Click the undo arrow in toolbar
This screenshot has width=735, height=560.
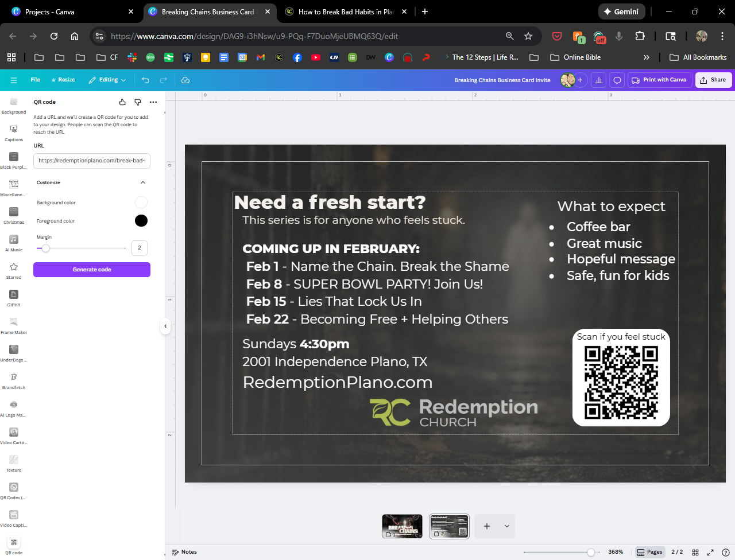point(146,80)
